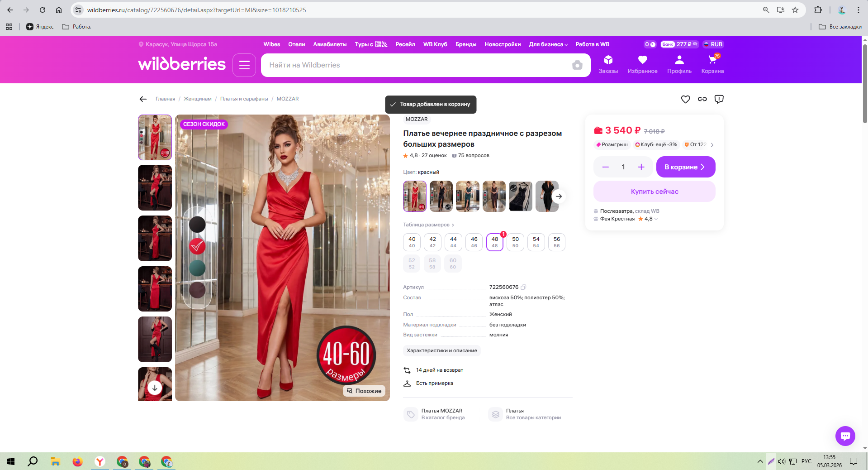Viewport: 868px width, 470px height.
Task: Open Платья MOZZAR brand catalog link
Action: (x=434, y=414)
